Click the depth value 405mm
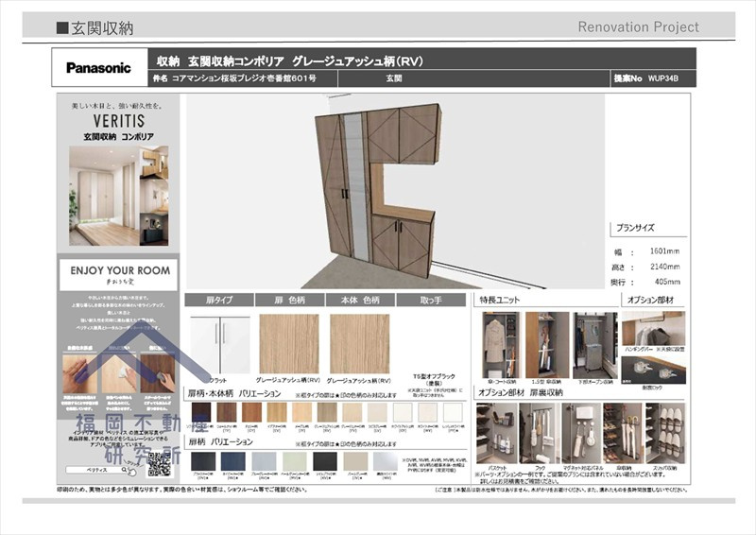This screenshot has width=756, height=535. (667, 282)
